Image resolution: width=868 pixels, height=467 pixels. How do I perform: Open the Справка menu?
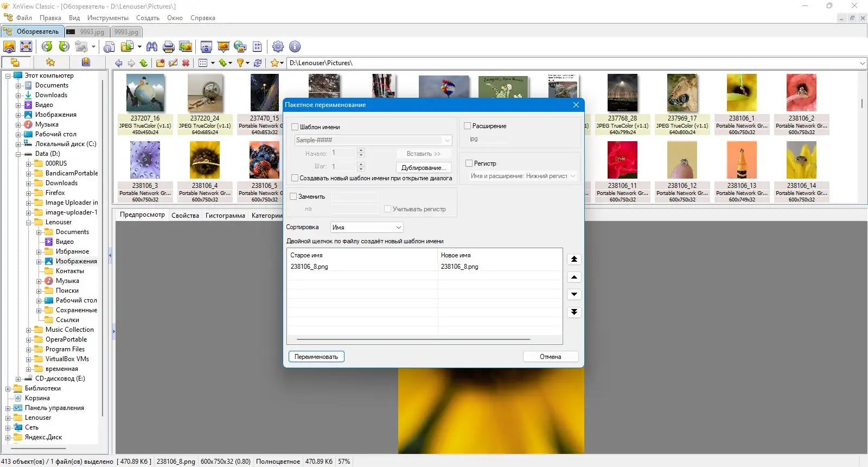tap(203, 18)
